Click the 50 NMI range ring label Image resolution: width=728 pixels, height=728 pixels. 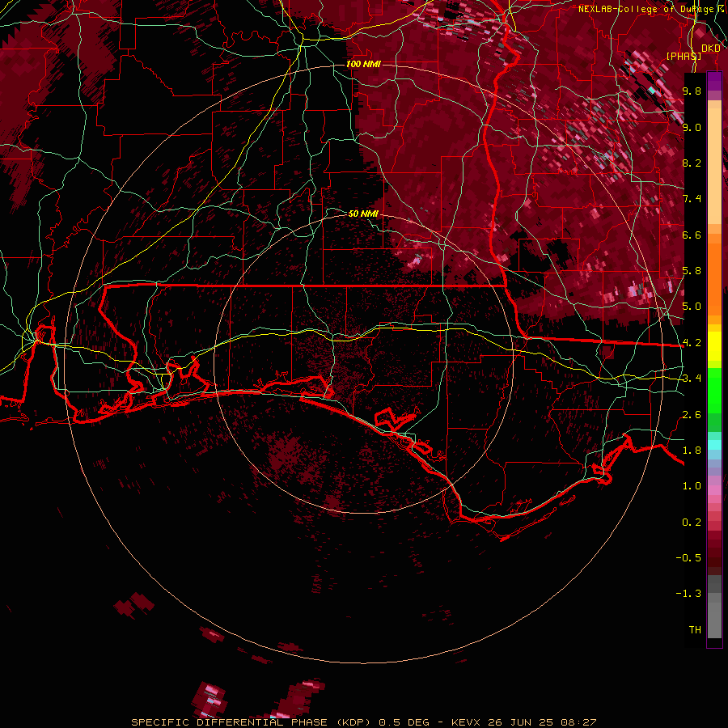point(363,214)
